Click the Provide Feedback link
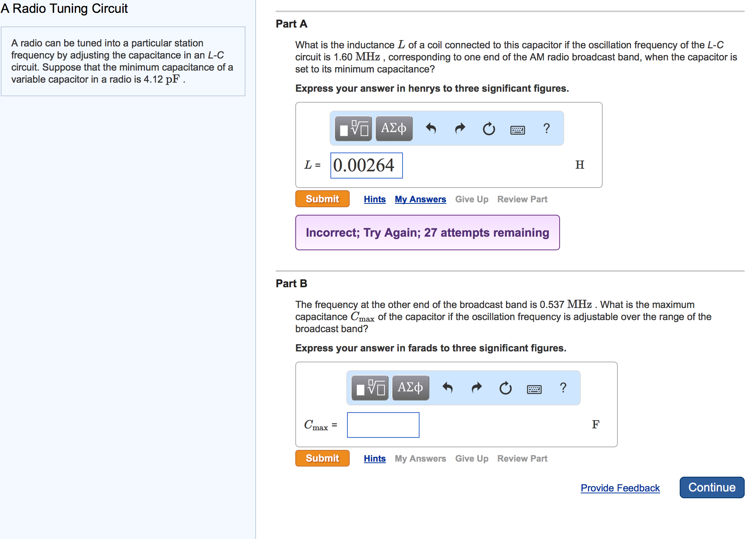756x539 pixels. tap(620, 488)
